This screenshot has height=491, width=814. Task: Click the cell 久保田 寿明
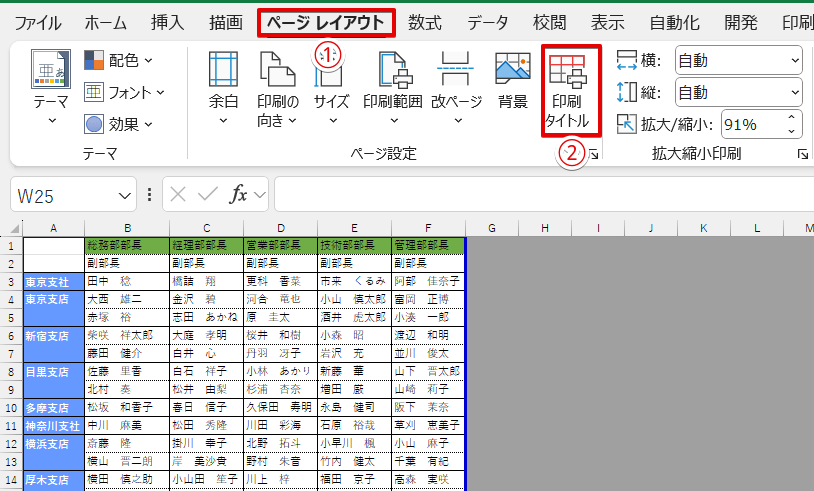point(280,407)
